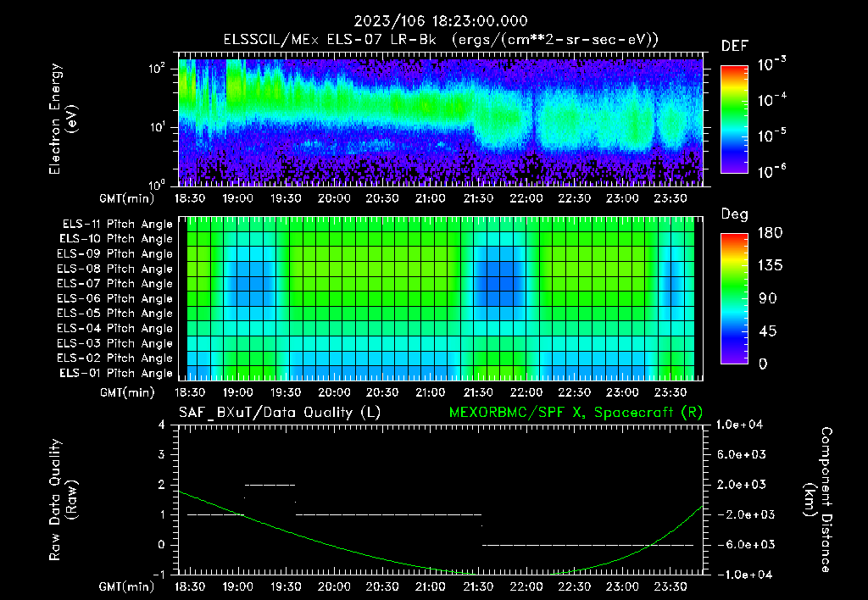Click the 10^2 energy axis tick label
Screen dimensions: 868x600
tap(157, 69)
